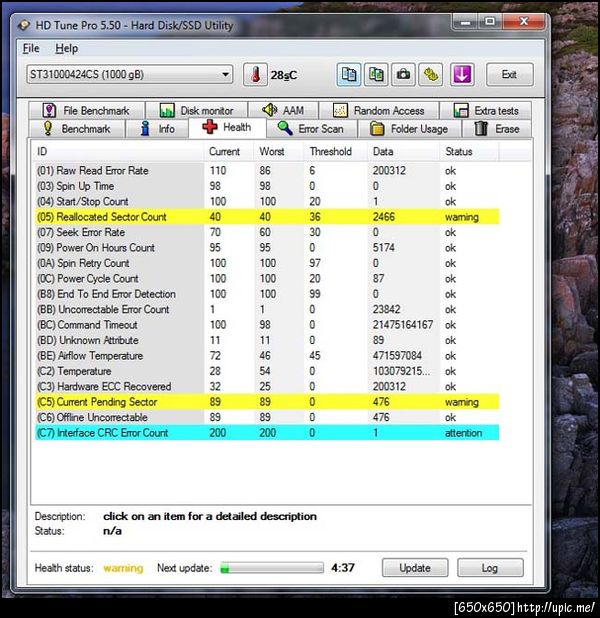The image size is (600, 618).
Task: Click the Update button
Action: tap(415, 568)
